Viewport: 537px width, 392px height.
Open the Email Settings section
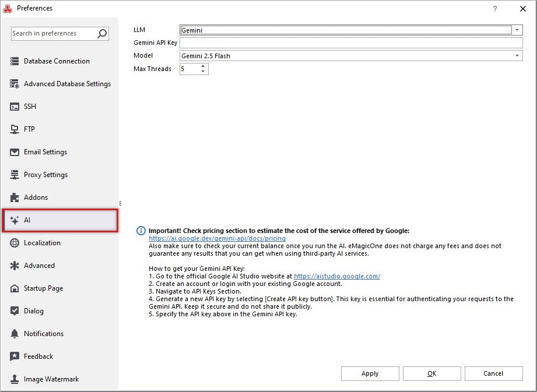(44, 152)
